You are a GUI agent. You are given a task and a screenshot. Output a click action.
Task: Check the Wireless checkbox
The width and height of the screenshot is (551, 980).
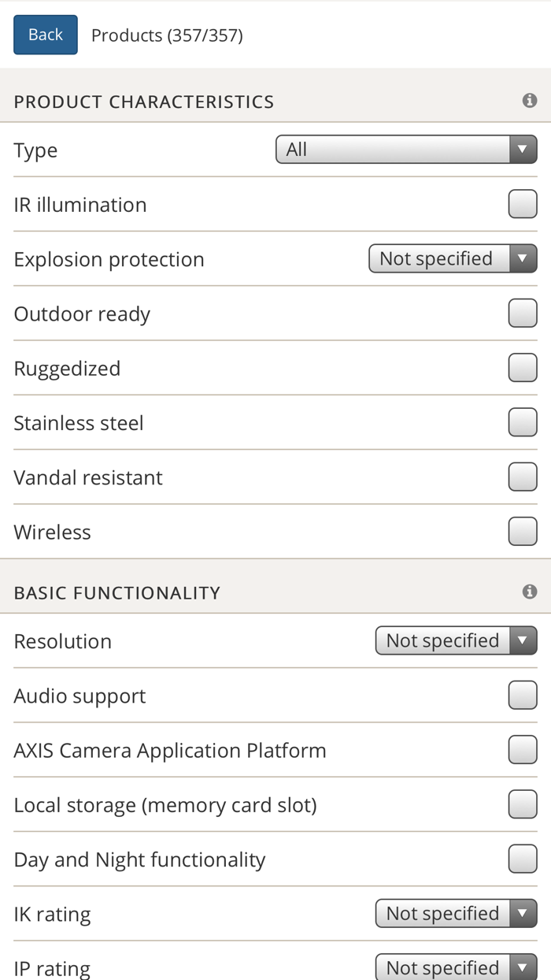[523, 530]
